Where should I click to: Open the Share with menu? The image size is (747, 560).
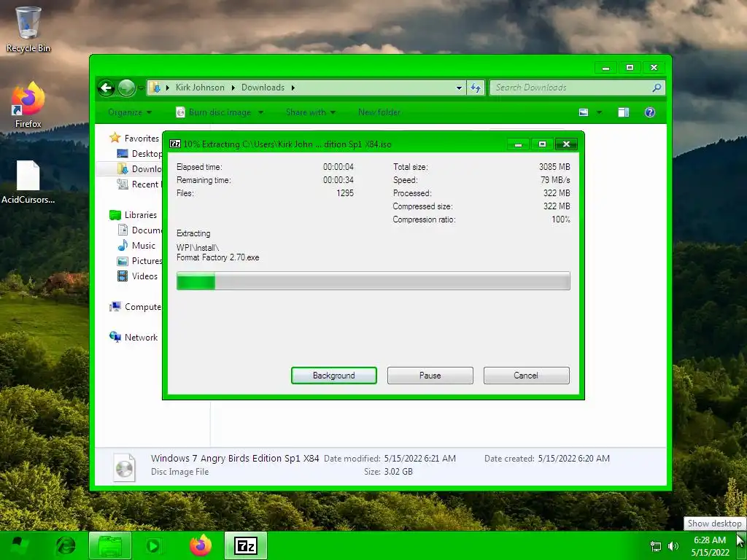click(x=311, y=112)
